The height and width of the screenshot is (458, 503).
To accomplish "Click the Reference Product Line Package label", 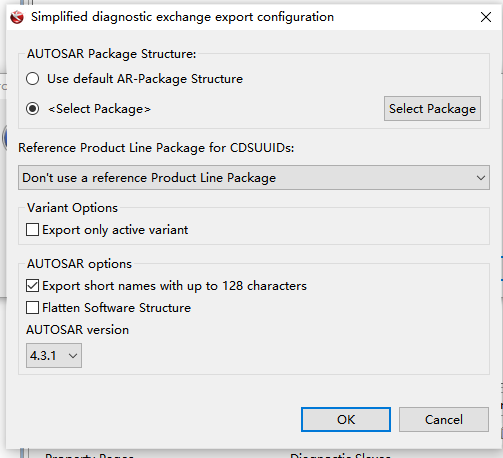I will point(156,148).
